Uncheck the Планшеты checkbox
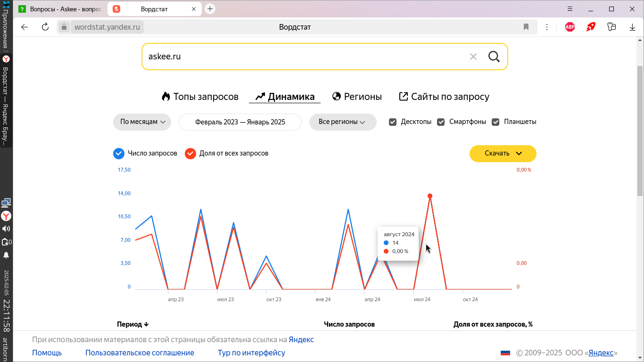This screenshot has height=362, width=644. point(495,122)
